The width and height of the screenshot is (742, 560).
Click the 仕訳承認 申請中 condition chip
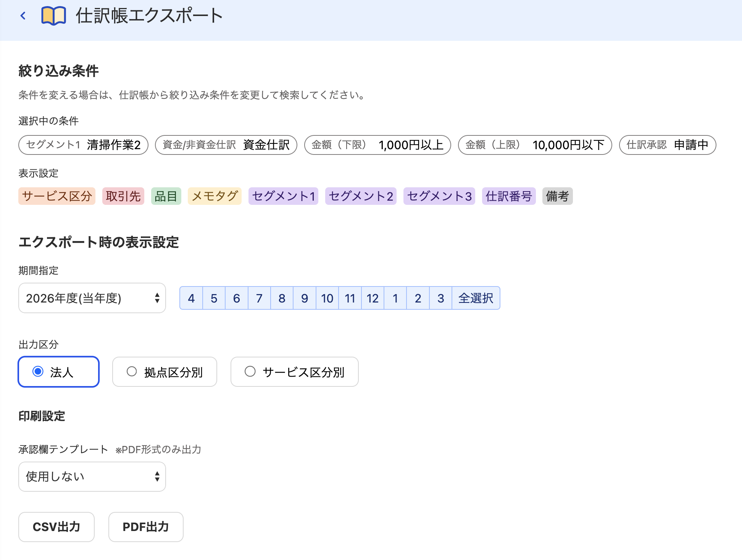[668, 145]
